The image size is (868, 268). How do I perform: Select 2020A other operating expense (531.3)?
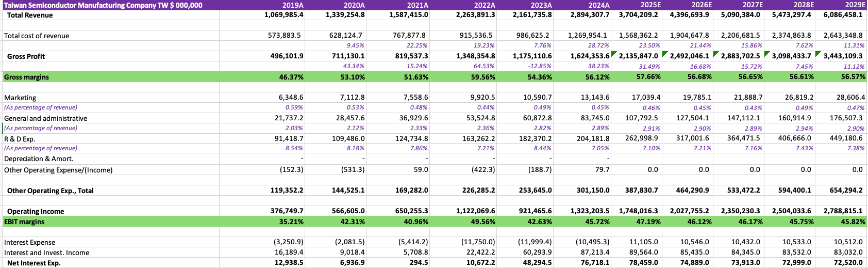click(x=353, y=170)
